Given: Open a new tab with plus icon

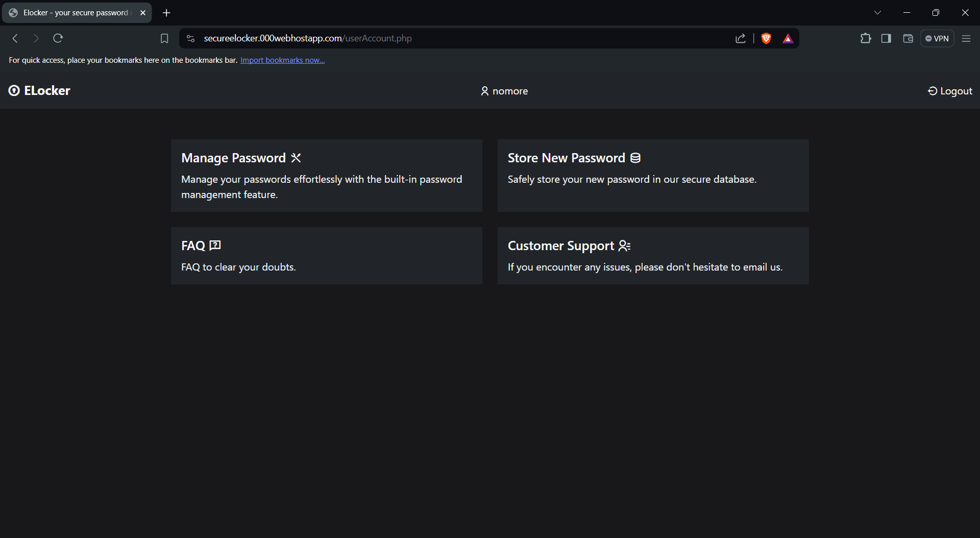Looking at the screenshot, I should [x=166, y=13].
